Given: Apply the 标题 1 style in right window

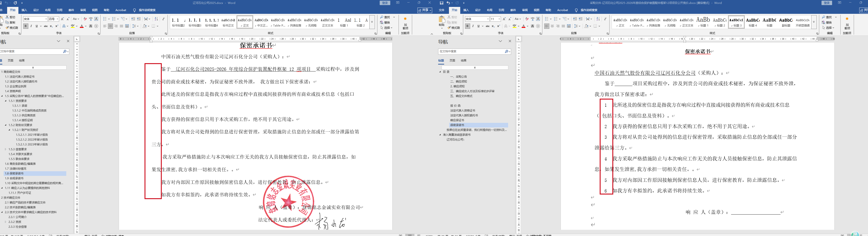Looking at the screenshot, I should (x=703, y=22).
